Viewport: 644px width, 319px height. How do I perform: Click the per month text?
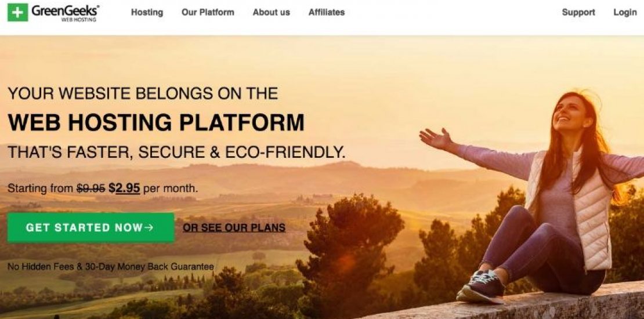coord(171,189)
